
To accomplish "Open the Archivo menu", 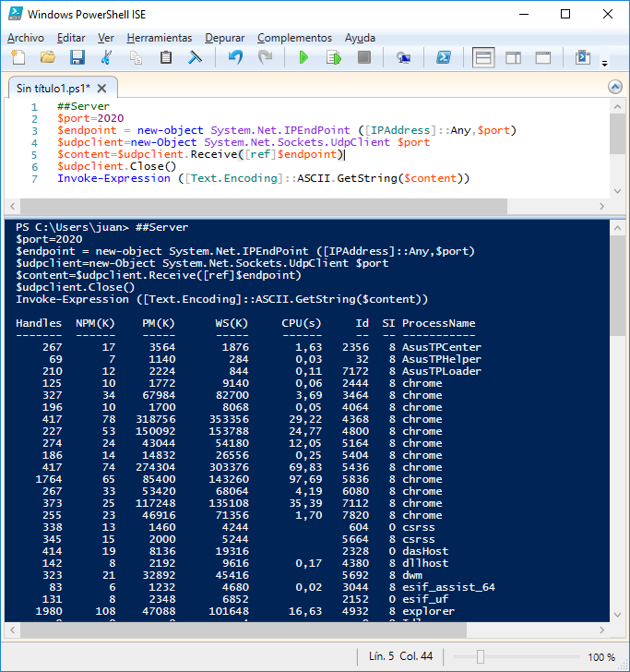I will 25,38.
